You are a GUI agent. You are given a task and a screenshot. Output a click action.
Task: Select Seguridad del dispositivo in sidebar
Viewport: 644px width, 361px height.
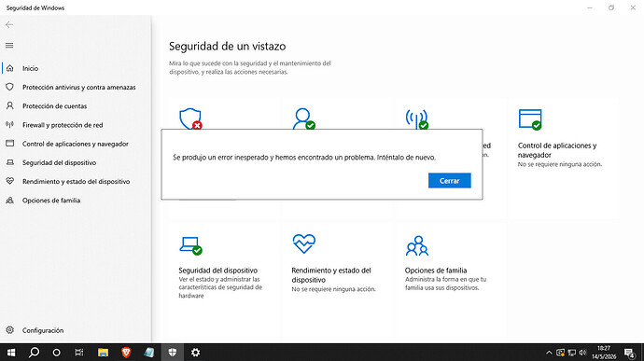[x=59, y=163]
